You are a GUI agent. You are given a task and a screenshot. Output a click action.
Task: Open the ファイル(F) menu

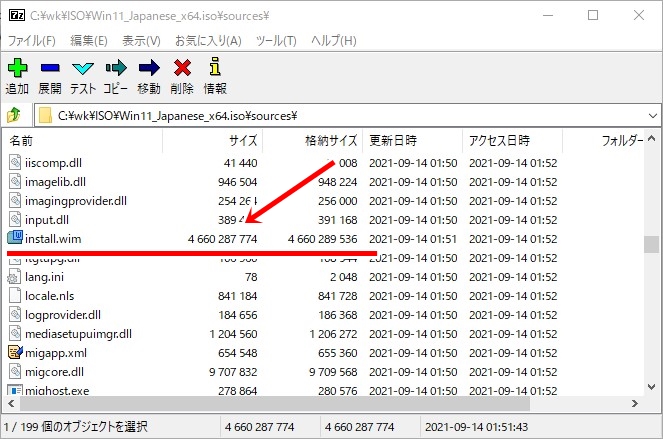tap(32, 41)
